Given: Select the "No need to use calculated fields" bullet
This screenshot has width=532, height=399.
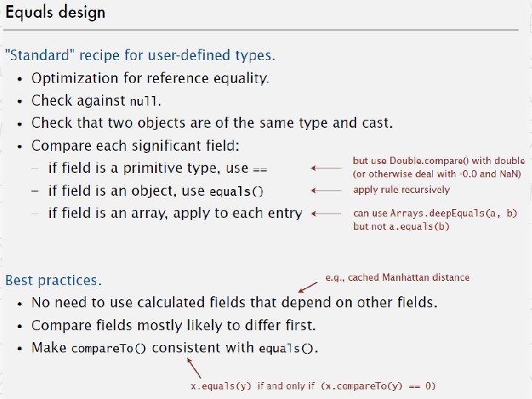Looking at the screenshot, I should click(234, 302).
